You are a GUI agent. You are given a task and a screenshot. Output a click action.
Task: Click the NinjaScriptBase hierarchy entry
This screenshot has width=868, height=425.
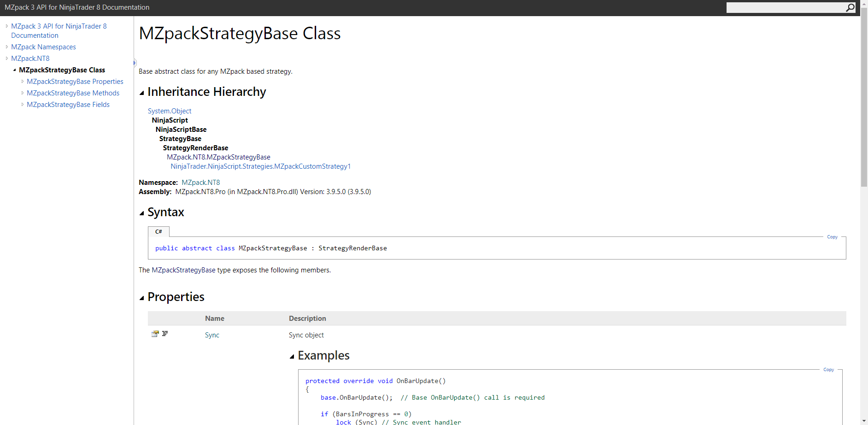coord(181,130)
